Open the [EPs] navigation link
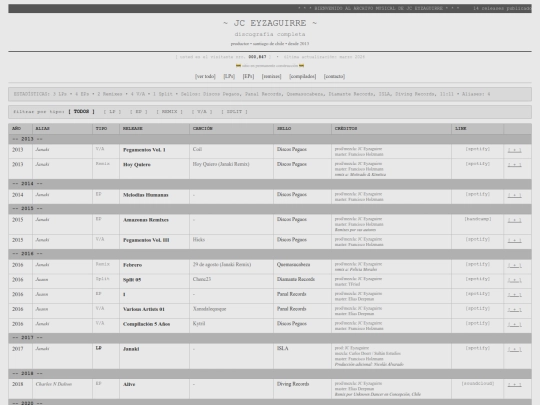 (248, 76)
